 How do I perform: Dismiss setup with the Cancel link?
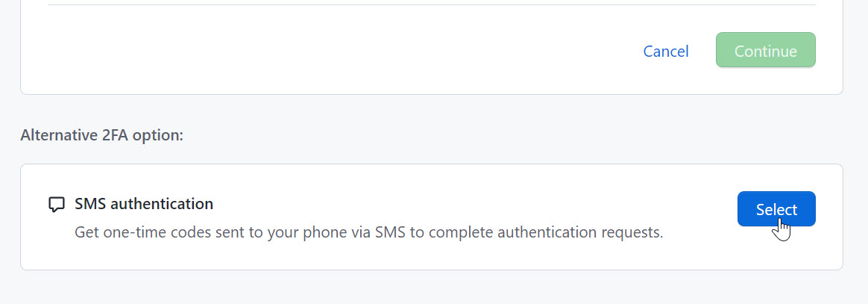pos(666,51)
